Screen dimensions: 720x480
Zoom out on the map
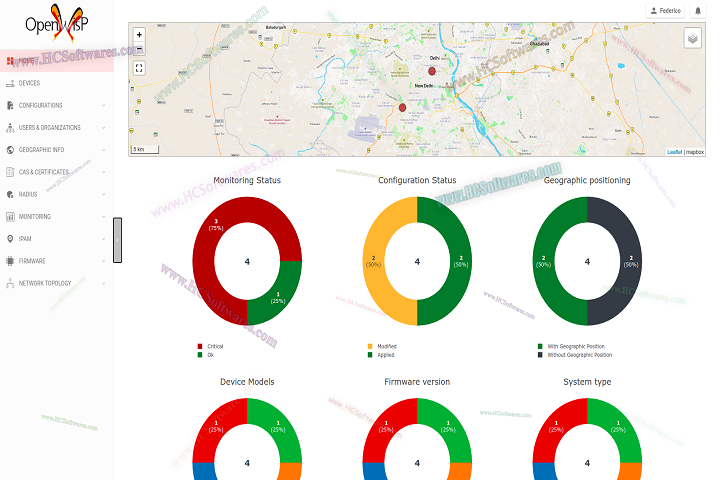[139, 48]
